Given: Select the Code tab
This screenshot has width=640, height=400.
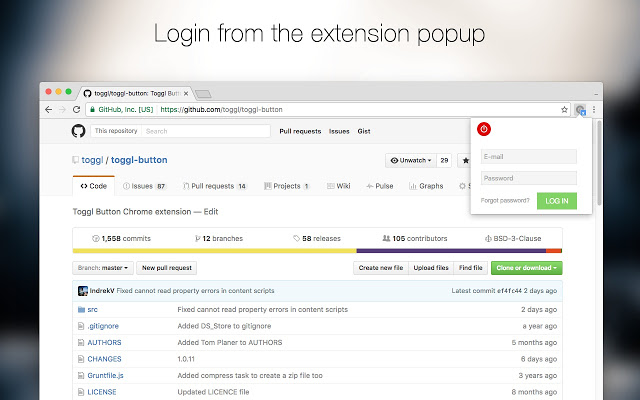Looking at the screenshot, I should tap(93, 186).
